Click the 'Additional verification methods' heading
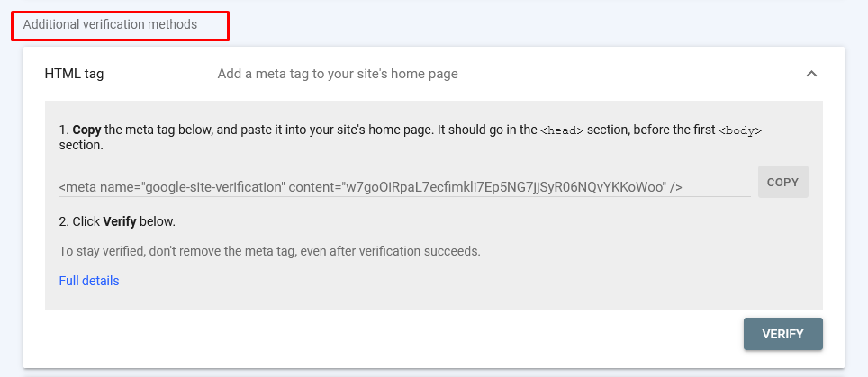This screenshot has height=377, width=868. coord(110,24)
